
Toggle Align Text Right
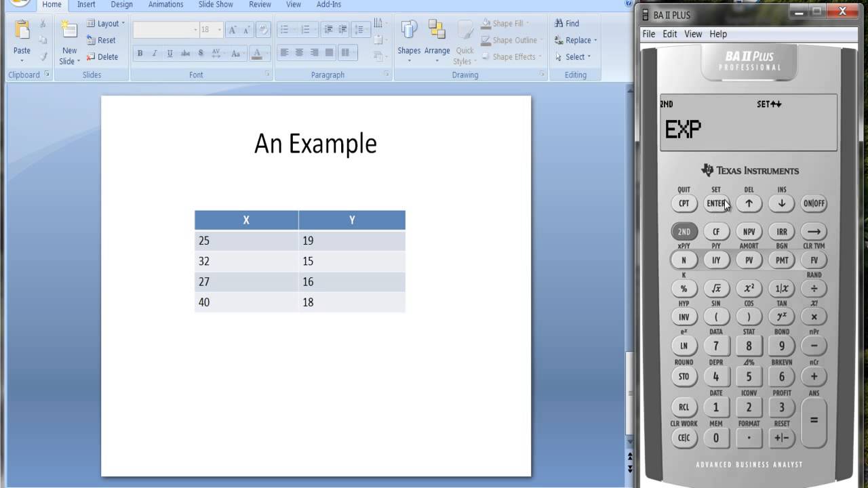[x=314, y=52]
